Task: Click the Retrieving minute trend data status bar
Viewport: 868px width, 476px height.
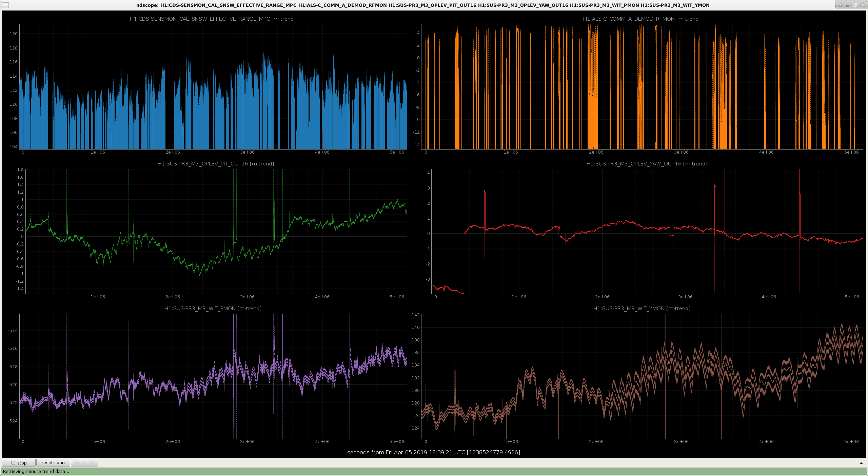Action: (x=434, y=471)
